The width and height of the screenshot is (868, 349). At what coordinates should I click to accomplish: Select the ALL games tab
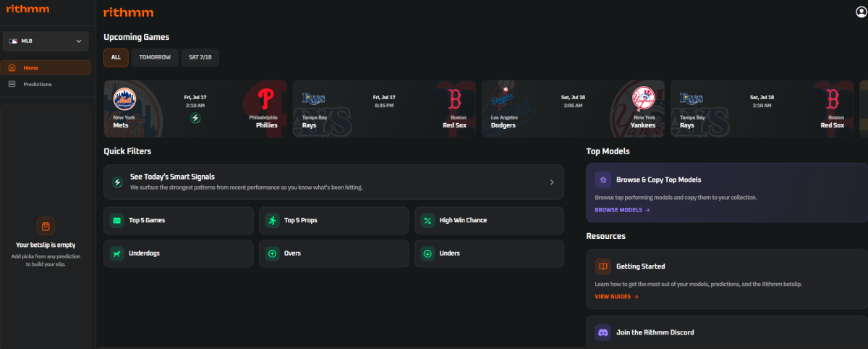(116, 58)
